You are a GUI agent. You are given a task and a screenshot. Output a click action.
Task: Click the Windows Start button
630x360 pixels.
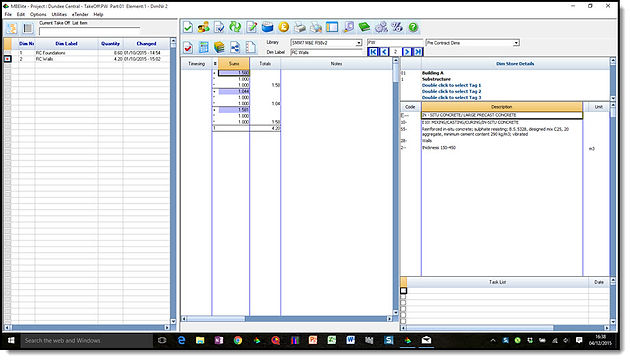11,340
